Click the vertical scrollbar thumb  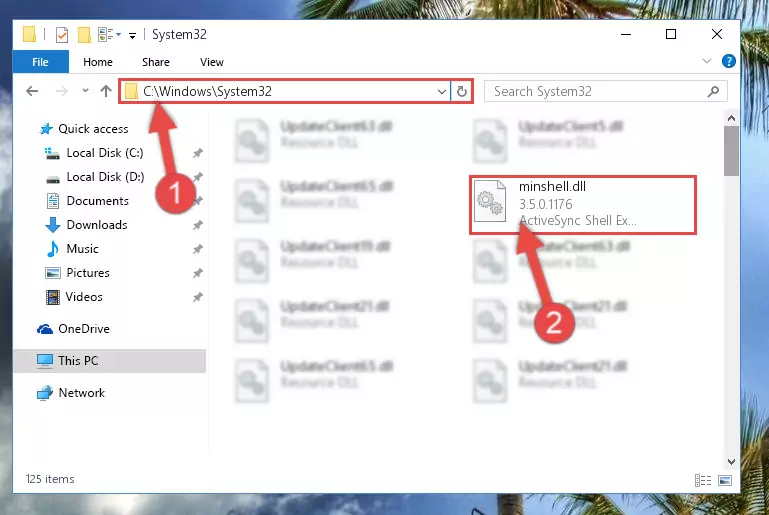[x=731, y=151]
